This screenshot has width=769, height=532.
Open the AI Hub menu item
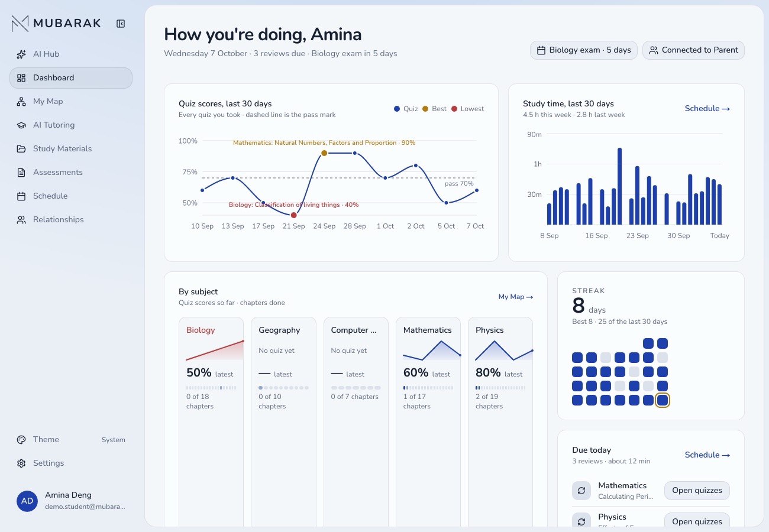pyautogui.click(x=71, y=54)
